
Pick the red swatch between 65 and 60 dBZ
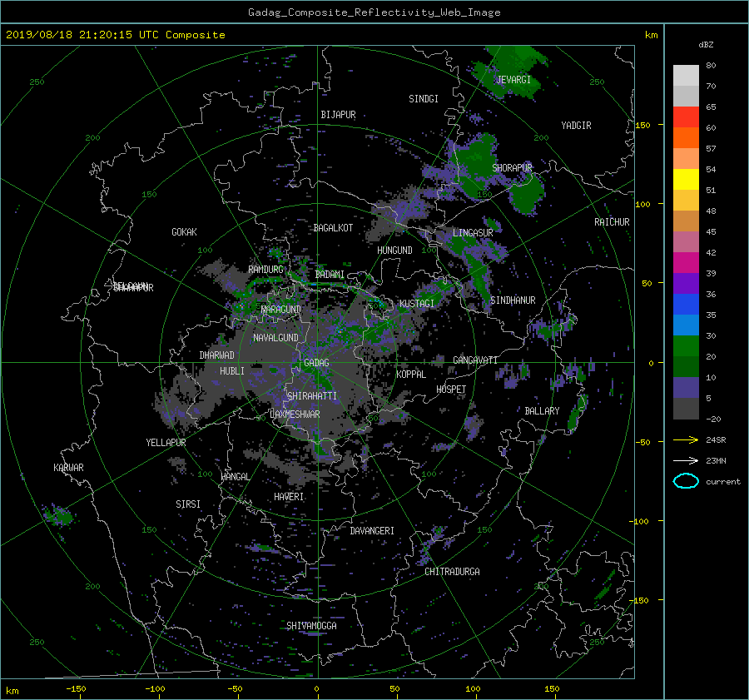coord(686,117)
